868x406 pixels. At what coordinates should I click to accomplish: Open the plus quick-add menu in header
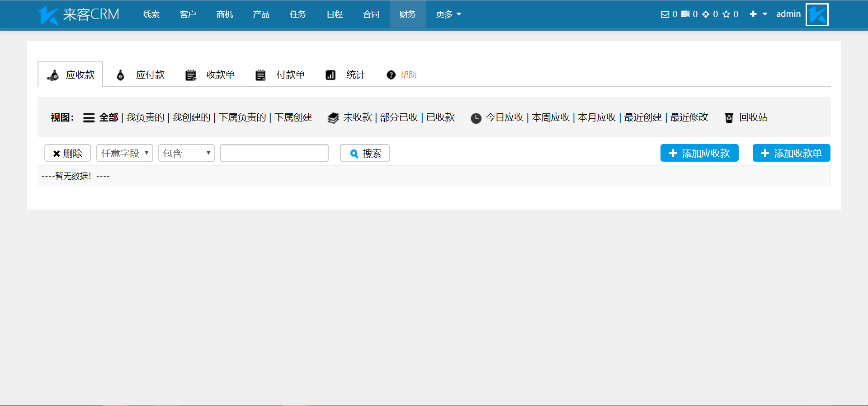tap(758, 14)
